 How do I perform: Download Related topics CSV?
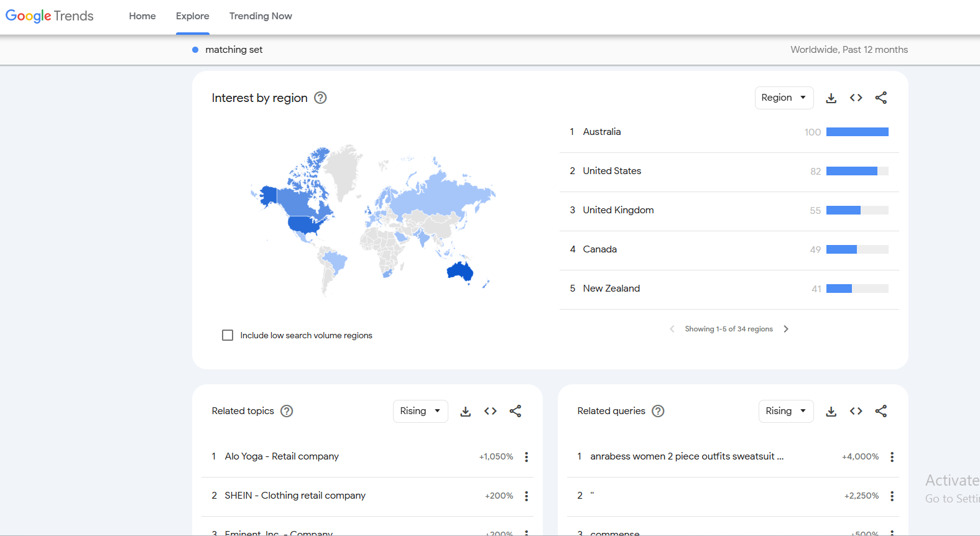(465, 411)
